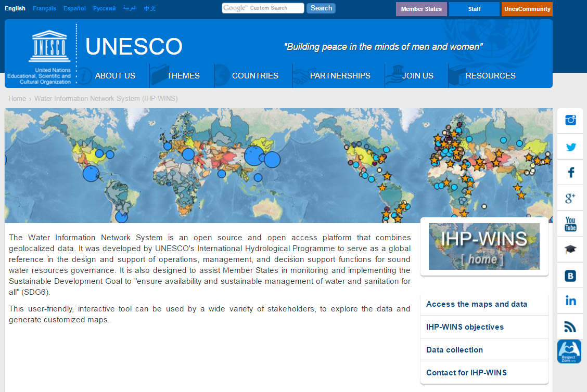The image size is (587, 392).
Task: Click the Staff button
Action: pos(474,9)
